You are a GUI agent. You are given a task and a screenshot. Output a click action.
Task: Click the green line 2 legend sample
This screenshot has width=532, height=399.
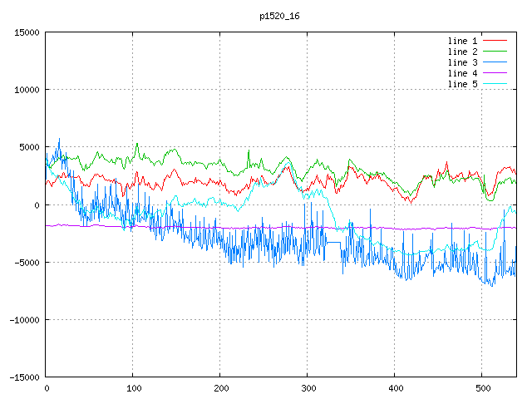point(495,52)
